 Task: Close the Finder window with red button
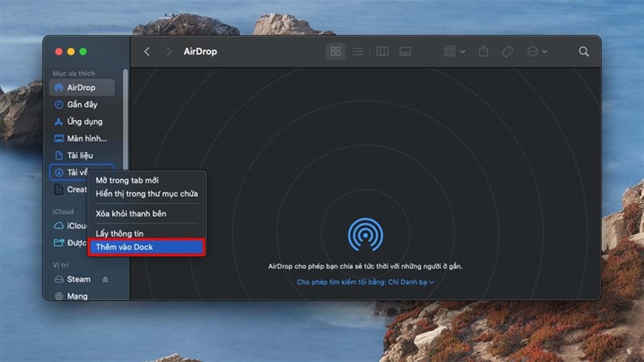59,51
